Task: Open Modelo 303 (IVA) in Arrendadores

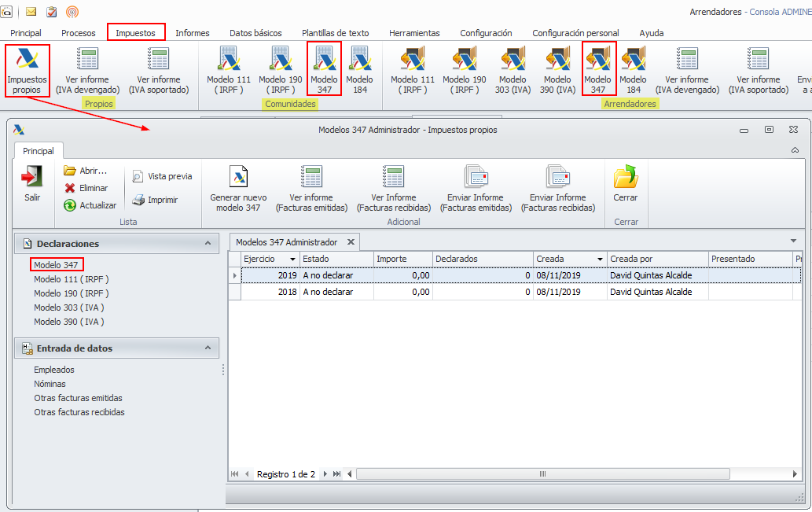Action: pos(513,70)
